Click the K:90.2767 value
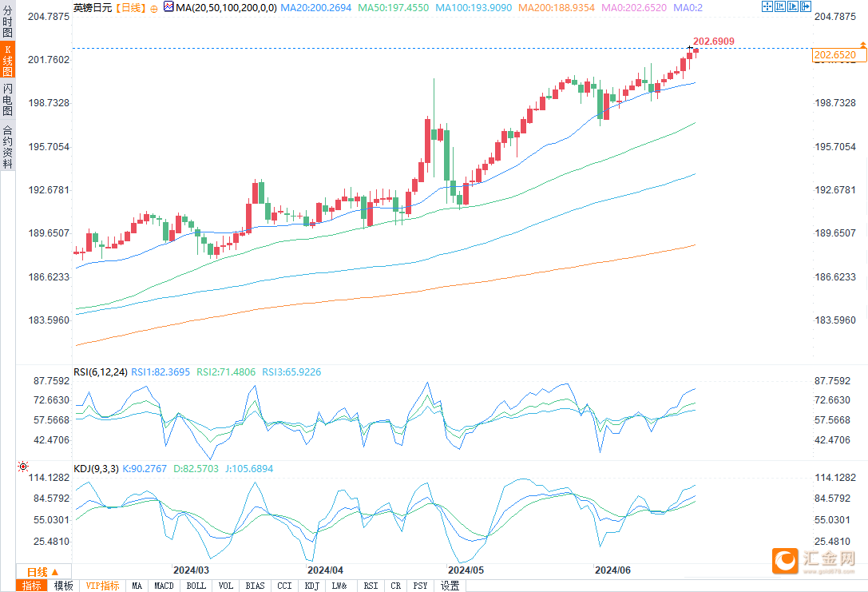This screenshot has width=868, height=592. 144,468
